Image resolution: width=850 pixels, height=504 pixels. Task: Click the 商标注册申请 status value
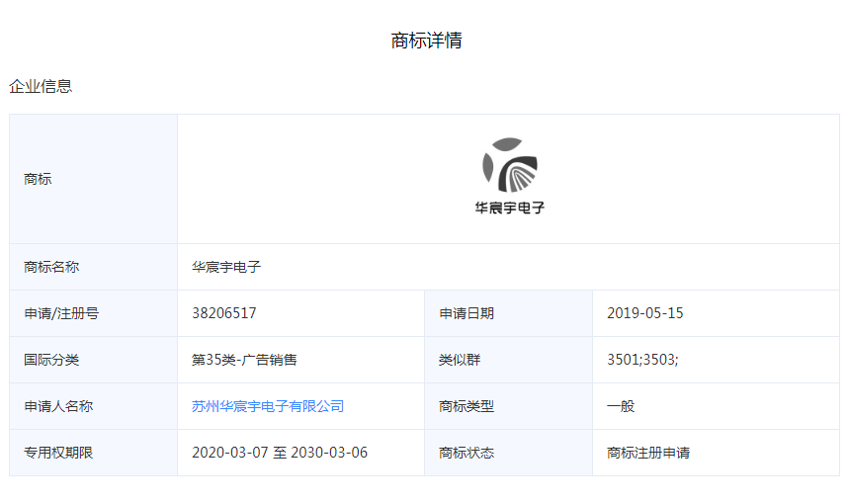(x=648, y=453)
